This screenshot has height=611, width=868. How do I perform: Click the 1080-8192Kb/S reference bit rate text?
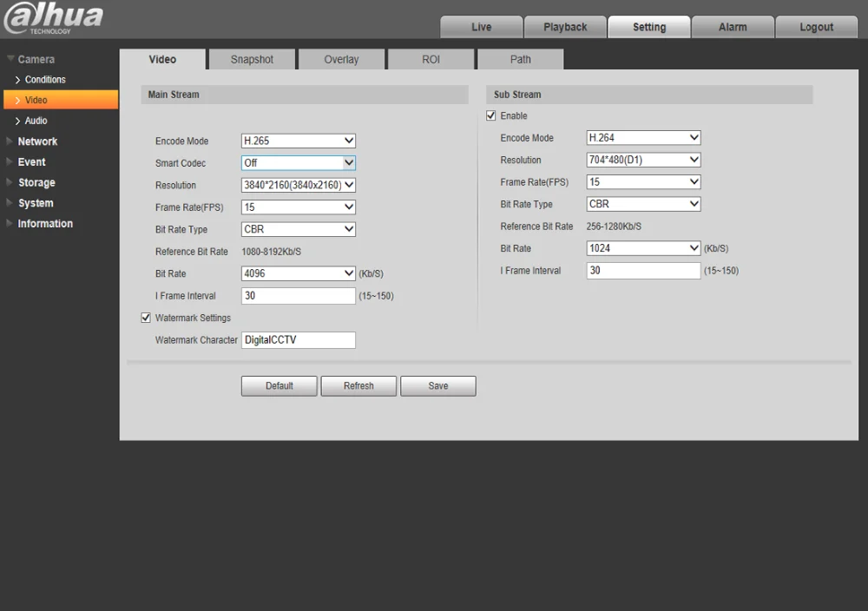tap(271, 252)
